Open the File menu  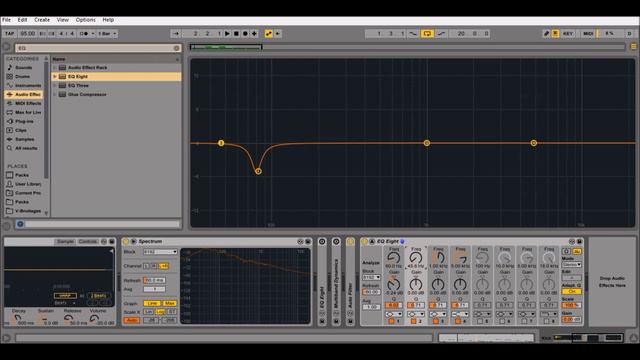7,20
